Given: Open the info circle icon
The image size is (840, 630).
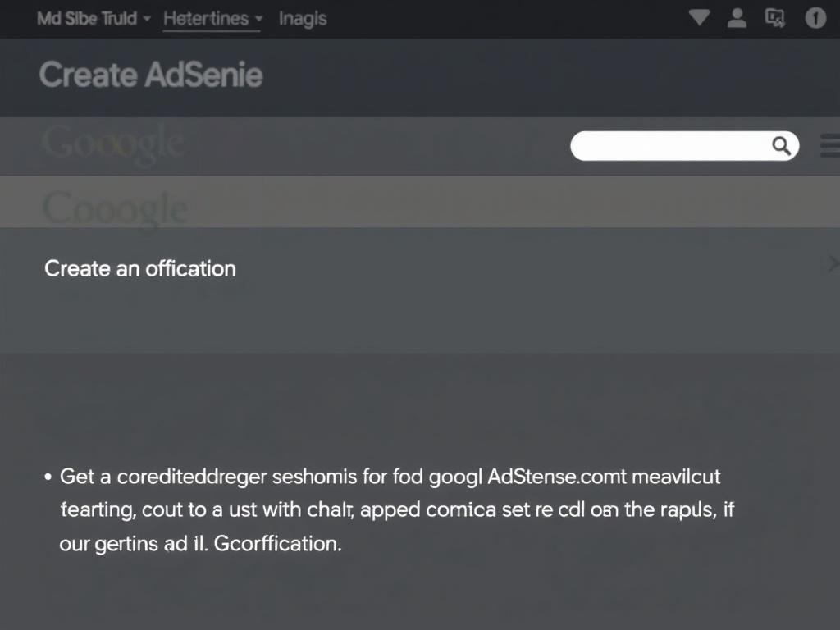Looking at the screenshot, I should 815,18.
